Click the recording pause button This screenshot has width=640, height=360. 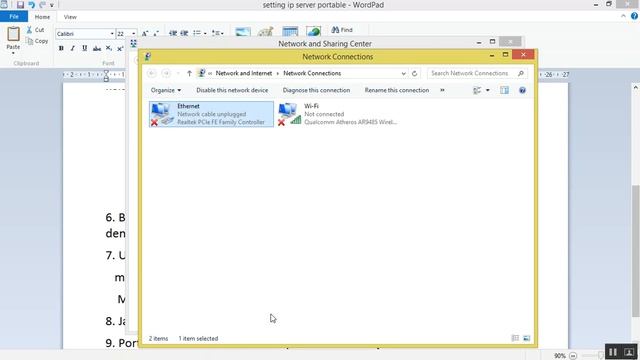click(x=613, y=352)
